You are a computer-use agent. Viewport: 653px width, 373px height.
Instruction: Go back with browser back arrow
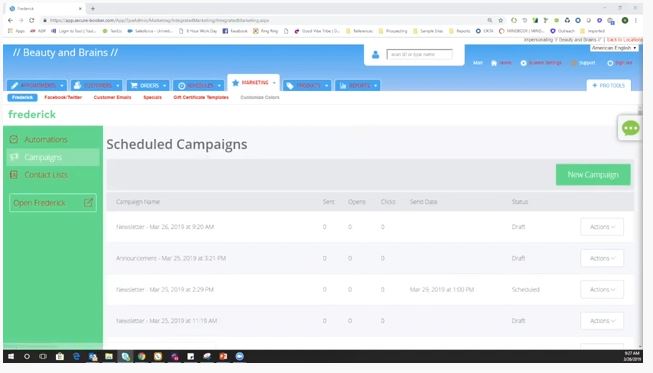10,20
